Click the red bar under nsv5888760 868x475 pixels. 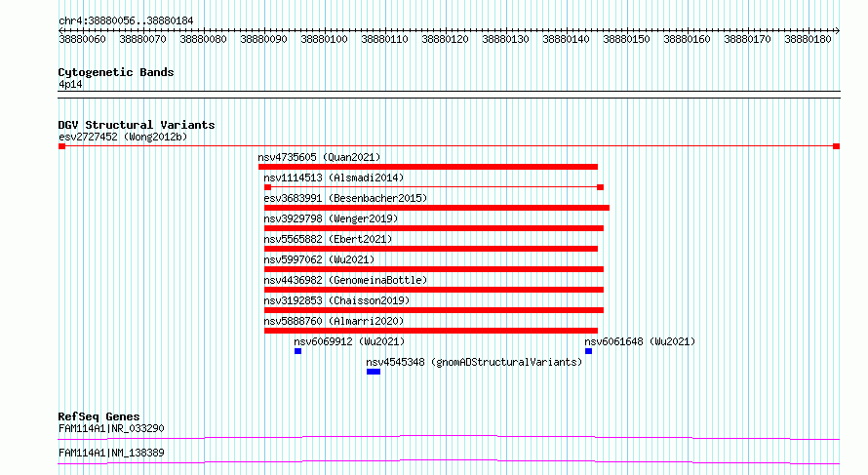(431, 331)
